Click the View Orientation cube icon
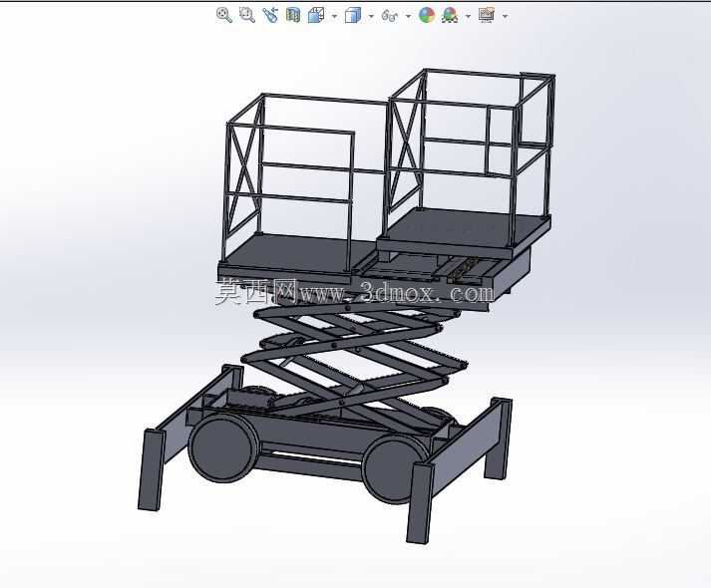Image resolution: width=711 pixels, height=588 pixels. (316, 15)
